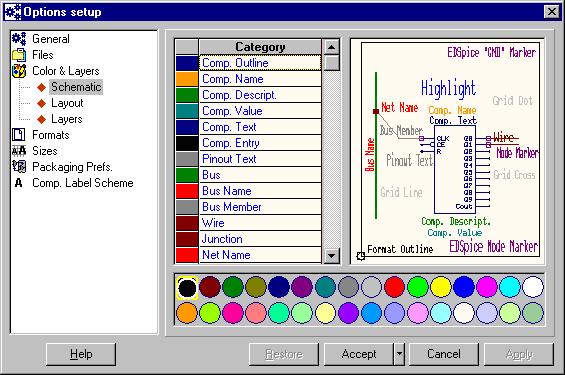Viewport: 565px width, 375px height.
Task: Click the red swatch beside Bus Name
Action: pyautogui.click(x=187, y=191)
